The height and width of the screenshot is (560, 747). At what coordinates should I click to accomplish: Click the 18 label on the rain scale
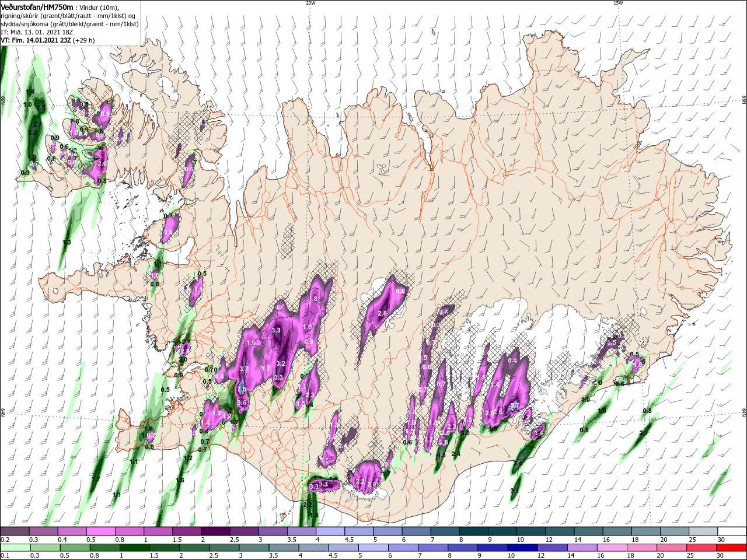pyautogui.click(x=630, y=555)
